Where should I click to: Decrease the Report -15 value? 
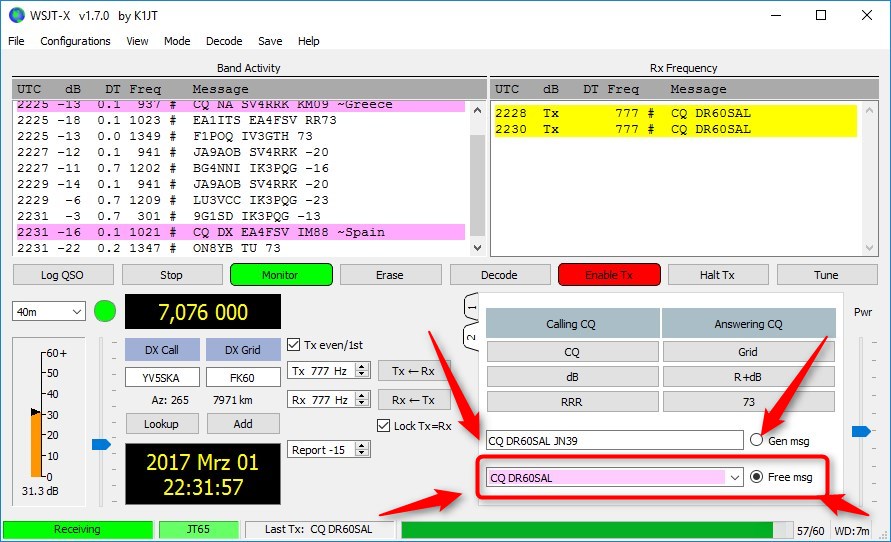pos(362,454)
